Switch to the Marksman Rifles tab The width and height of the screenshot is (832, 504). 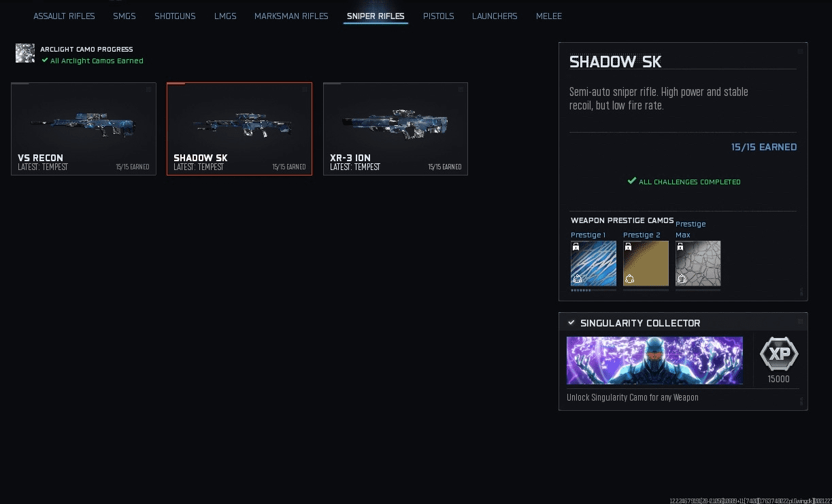point(291,16)
